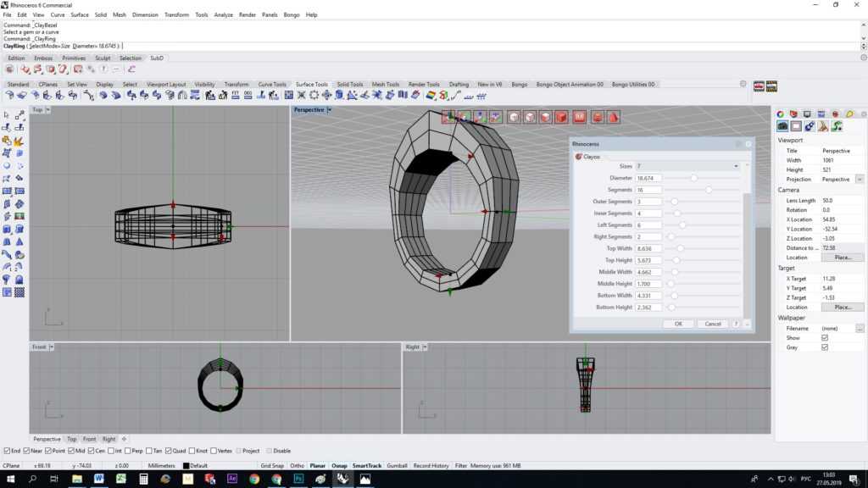Click the Photoshop icon in the taskbar
This screenshot has width=868, height=488.
pos(298,479)
